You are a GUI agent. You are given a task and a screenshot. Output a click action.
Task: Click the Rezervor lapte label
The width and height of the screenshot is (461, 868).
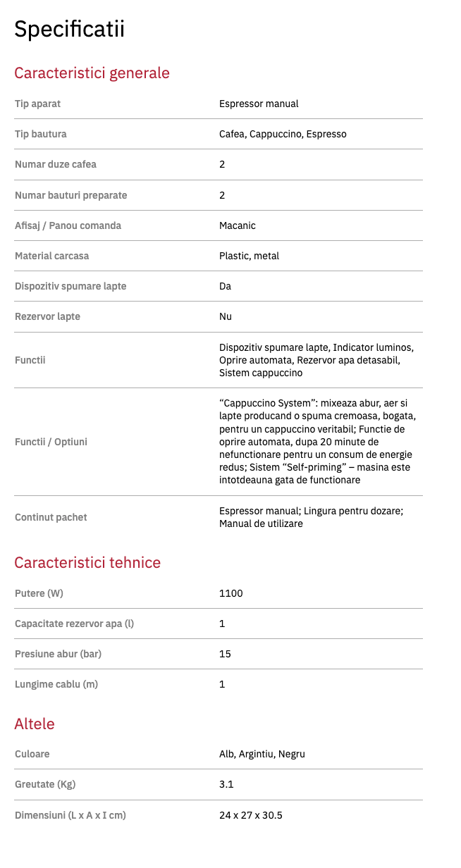click(47, 316)
